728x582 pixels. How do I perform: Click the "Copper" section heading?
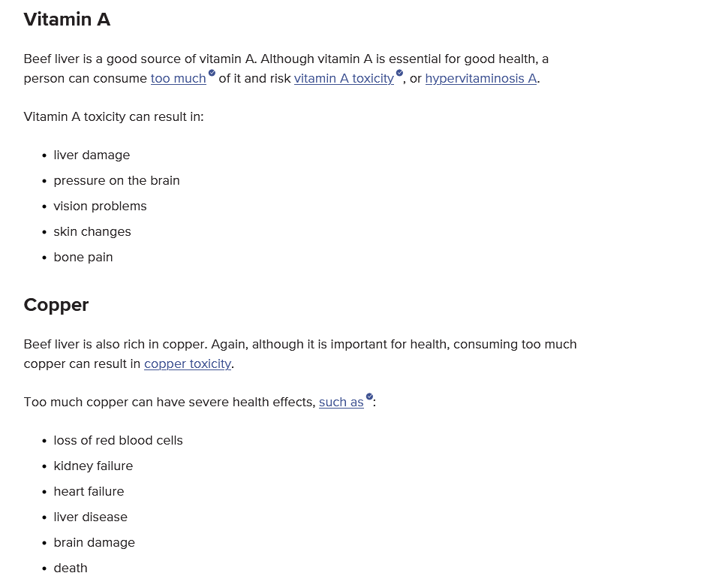pos(56,305)
